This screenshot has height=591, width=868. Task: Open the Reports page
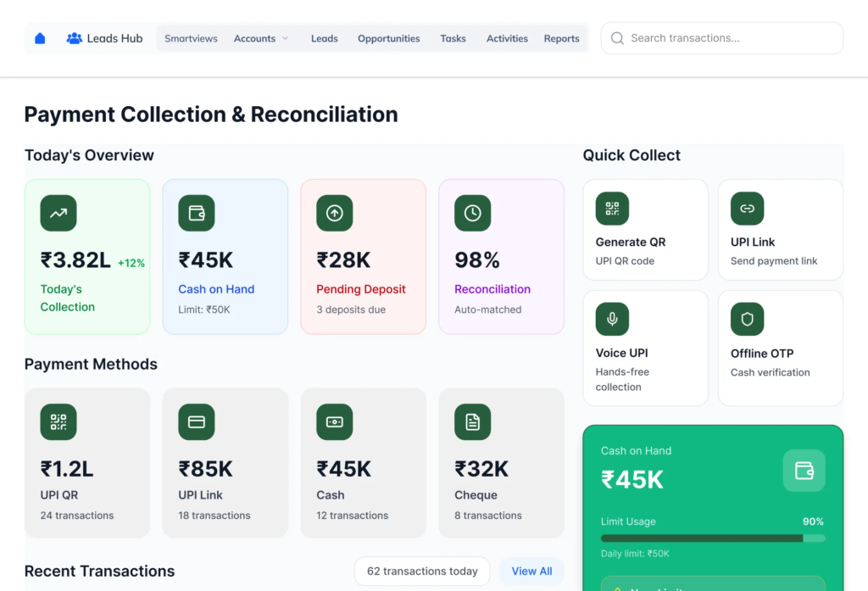tap(561, 38)
